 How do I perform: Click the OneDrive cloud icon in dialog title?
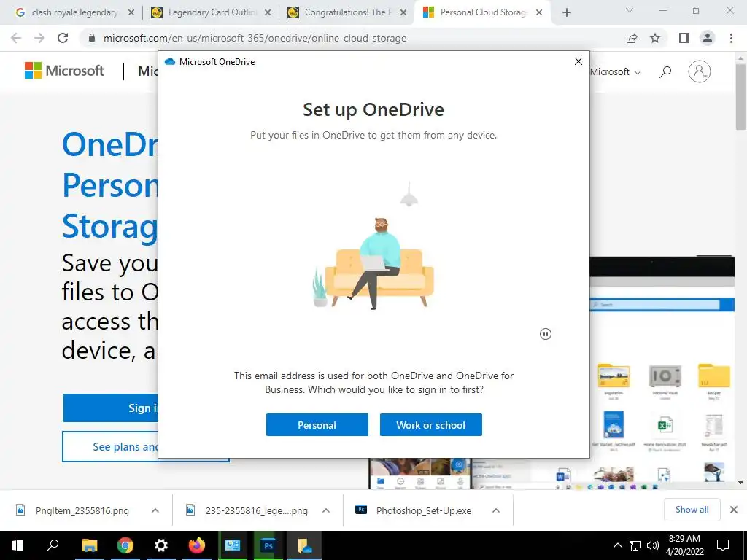[x=170, y=61]
